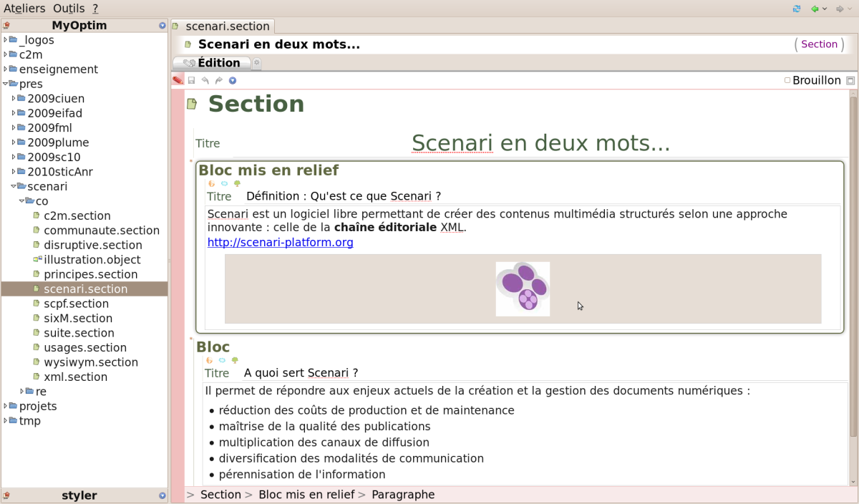Expand the projets folder
859x504 pixels.
[5, 406]
